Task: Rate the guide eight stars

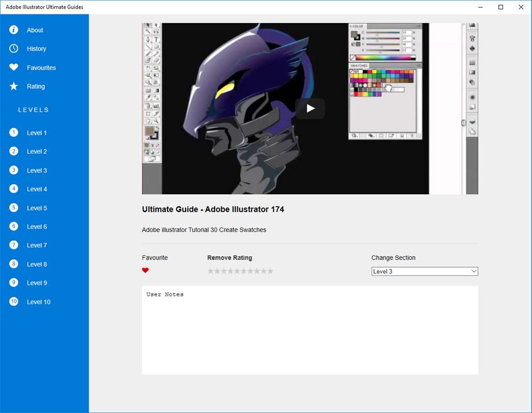Action: [x=257, y=271]
